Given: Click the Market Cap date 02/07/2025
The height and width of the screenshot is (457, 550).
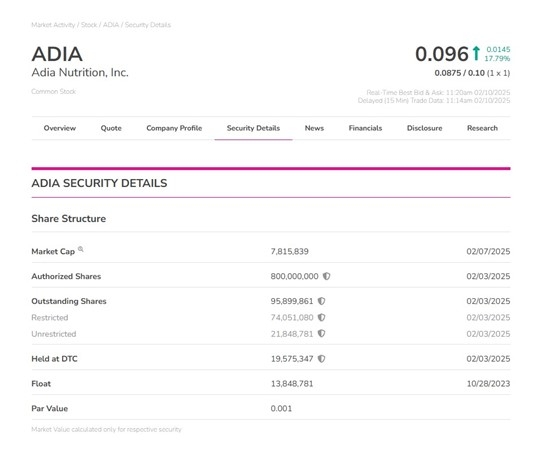Looking at the screenshot, I should [x=488, y=251].
